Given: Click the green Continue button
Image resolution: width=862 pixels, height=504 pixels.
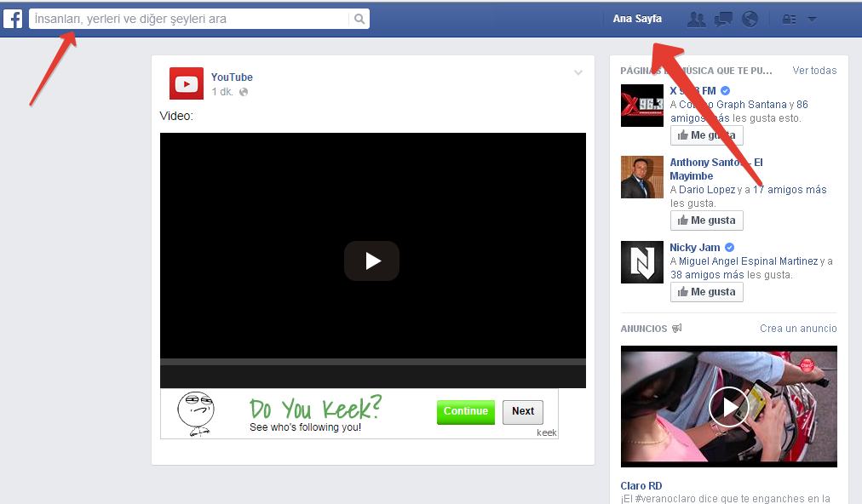Looking at the screenshot, I should coord(465,412).
